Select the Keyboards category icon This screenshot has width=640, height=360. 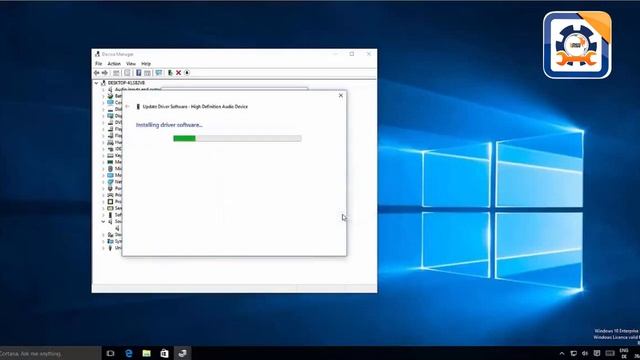(110, 156)
